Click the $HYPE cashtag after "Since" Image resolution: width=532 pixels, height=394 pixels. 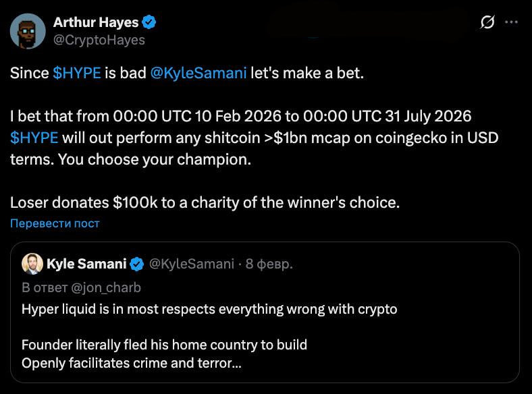(x=77, y=74)
